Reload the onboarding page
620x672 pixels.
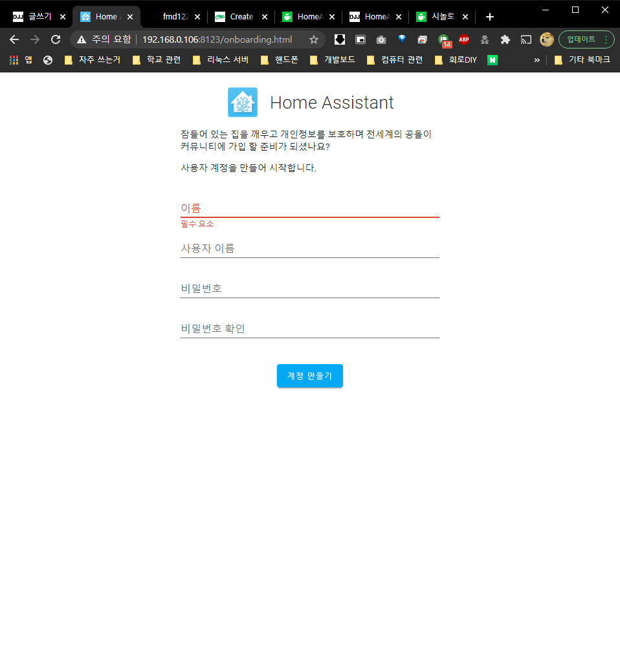[x=55, y=39]
